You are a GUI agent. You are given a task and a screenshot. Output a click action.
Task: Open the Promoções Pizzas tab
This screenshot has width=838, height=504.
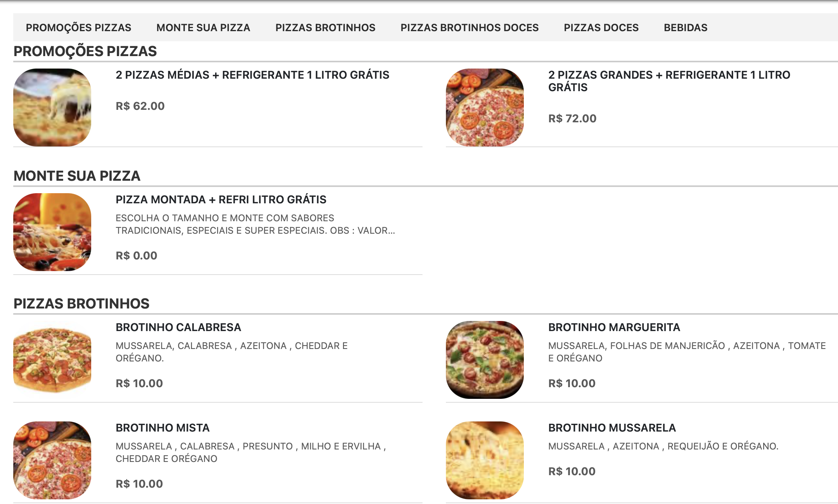tap(78, 28)
